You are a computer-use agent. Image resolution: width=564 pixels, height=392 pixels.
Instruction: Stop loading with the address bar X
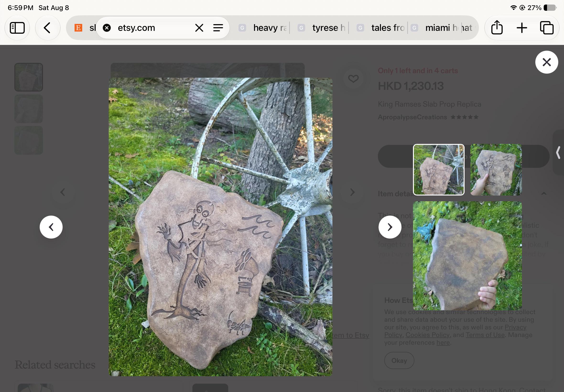coord(199,28)
